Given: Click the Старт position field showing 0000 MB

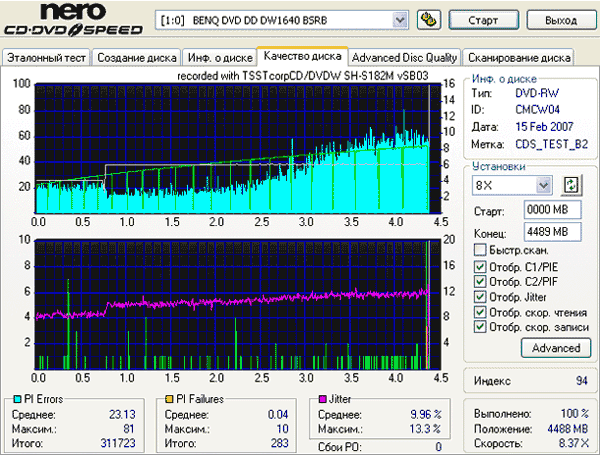Looking at the screenshot, I should [x=546, y=211].
